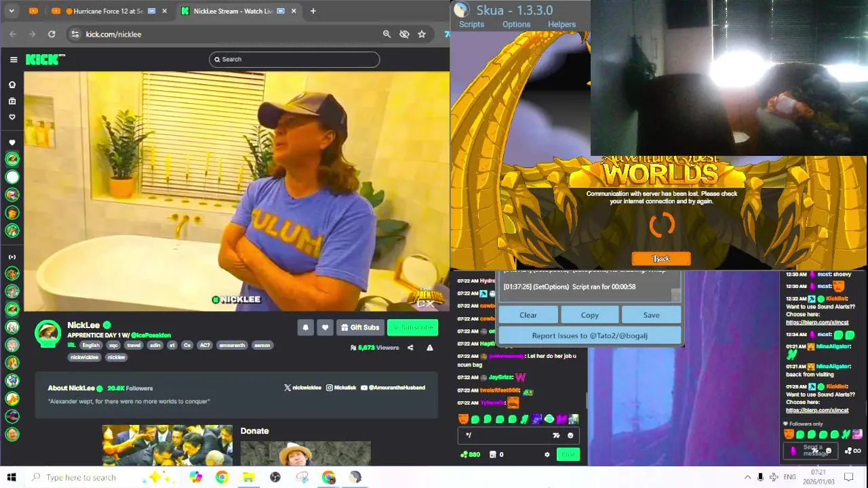The width and height of the screenshot is (868, 488).
Task: Click first blierp.com/x/mcst link in right chat
Action: click(x=817, y=323)
